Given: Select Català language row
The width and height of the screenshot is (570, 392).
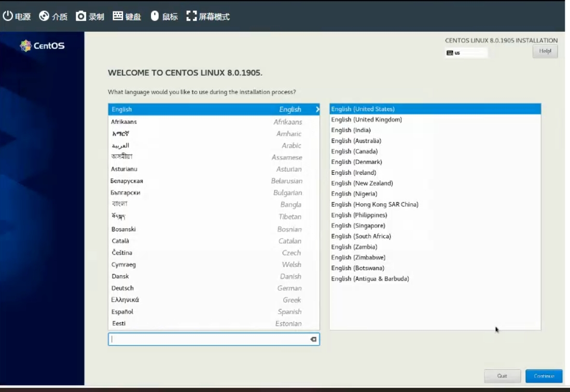Looking at the screenshot, I should point(214,241).
